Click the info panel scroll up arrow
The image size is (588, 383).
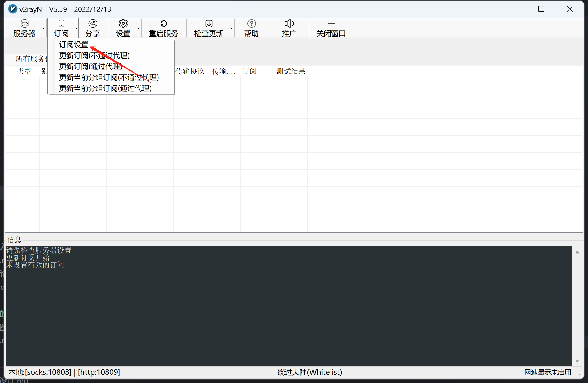[x=577, y=252]
